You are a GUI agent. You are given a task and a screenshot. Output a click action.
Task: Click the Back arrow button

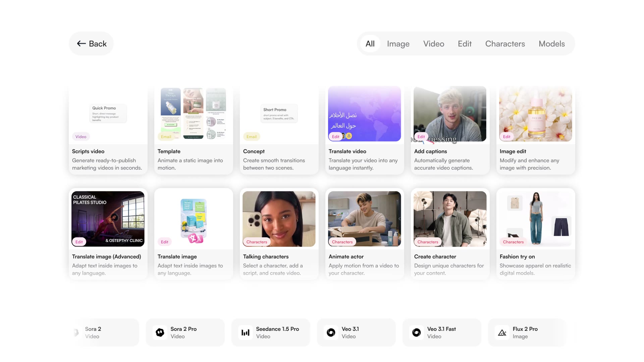91,44
